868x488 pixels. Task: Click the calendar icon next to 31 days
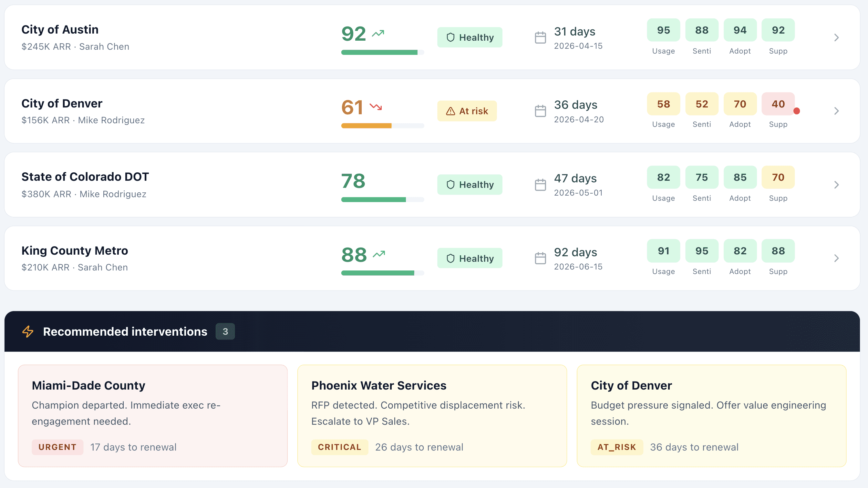click(540, 37)
